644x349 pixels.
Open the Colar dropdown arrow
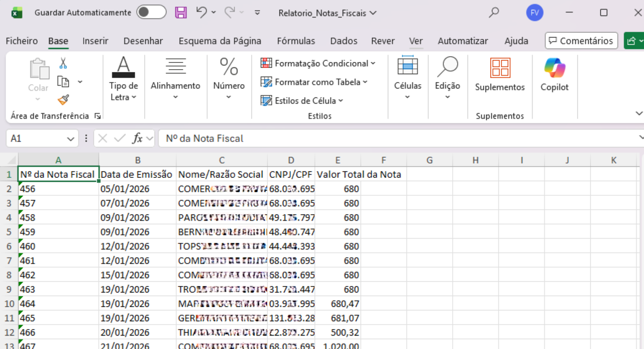tap(38, 98)
